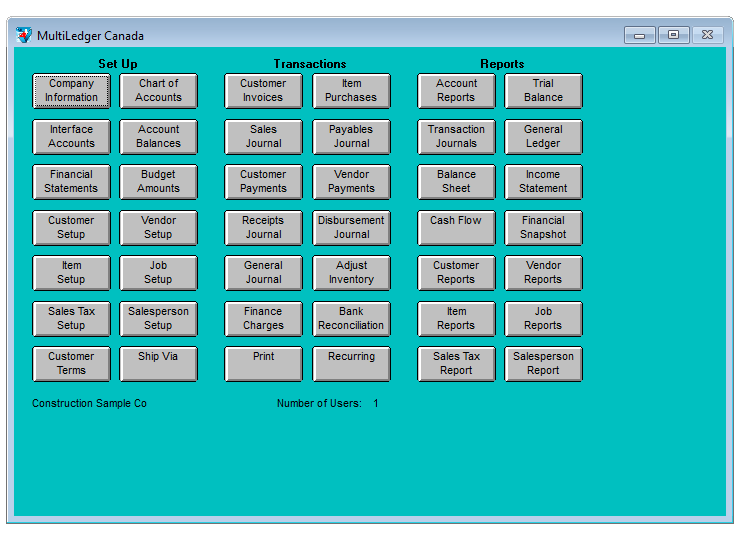Click Customer Terms button
Viewport: 740px width, 540px height.
tap(71, 364)
